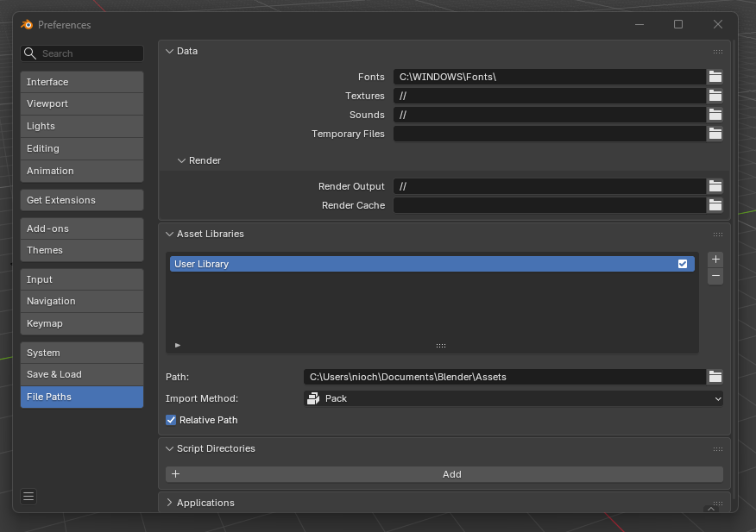Expand the asset list filter triangle

tap(178, 345)
